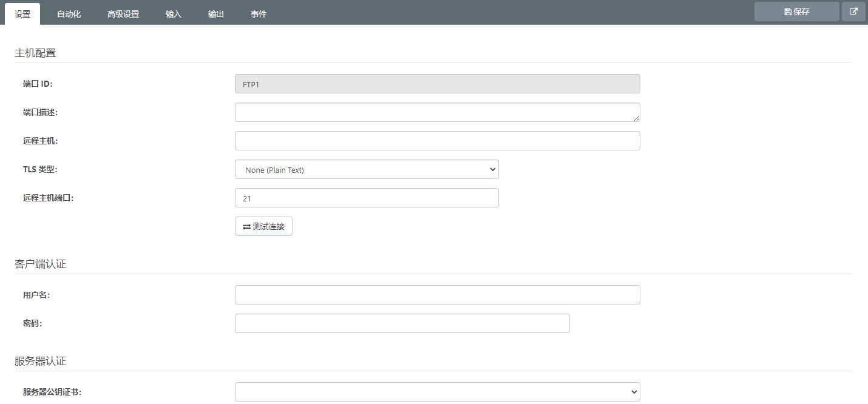Go to the 输入 tab
This screenshot has height=404, width=868.
point(174,14)
